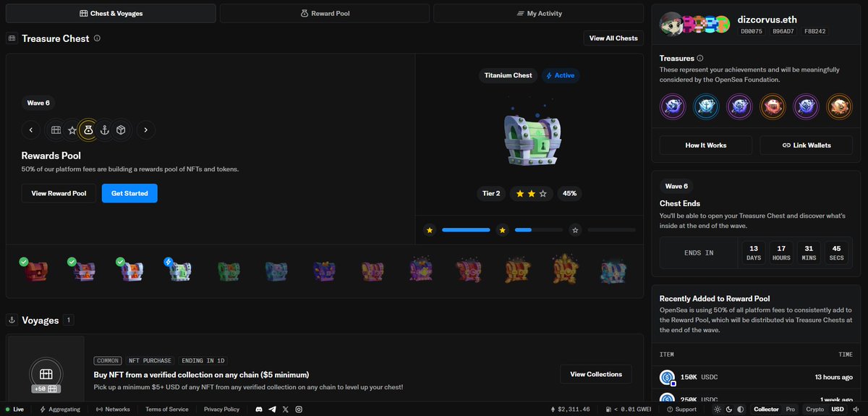The height and width of the screenshot is (416, 868).
Task: Open Networks in the footer
Action: [x=113, y=409]
